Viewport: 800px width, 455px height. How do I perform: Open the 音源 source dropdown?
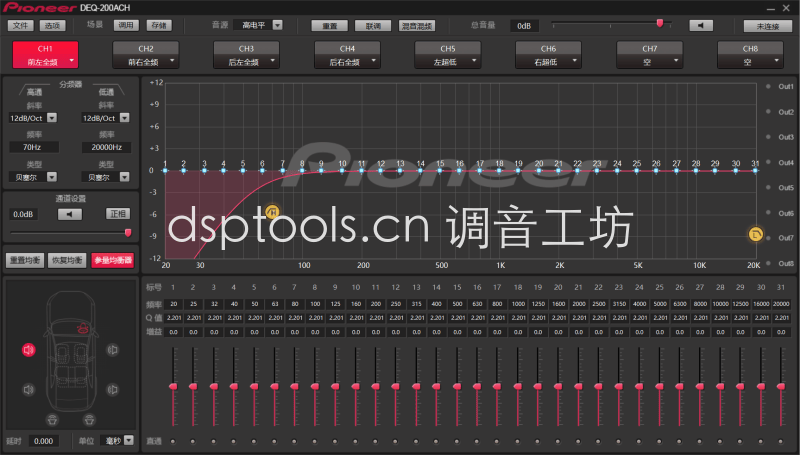pyautogui.click(x=278, y=25)
